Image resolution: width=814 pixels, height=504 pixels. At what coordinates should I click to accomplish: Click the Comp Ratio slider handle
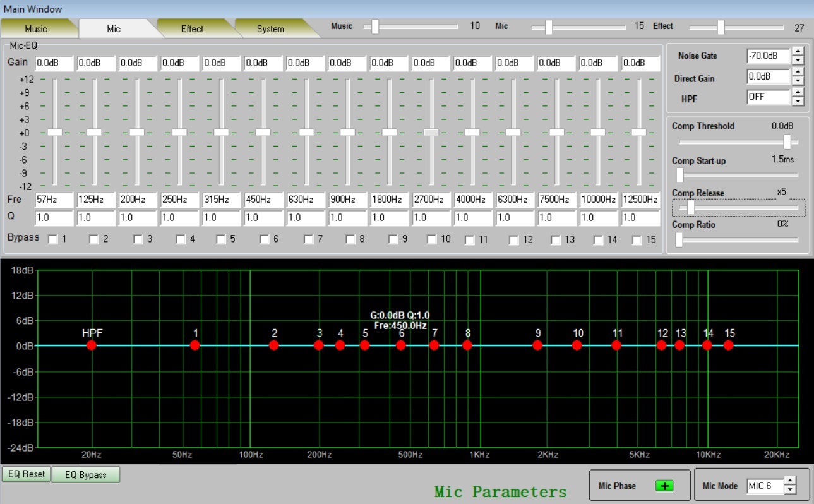click(679, 239)
